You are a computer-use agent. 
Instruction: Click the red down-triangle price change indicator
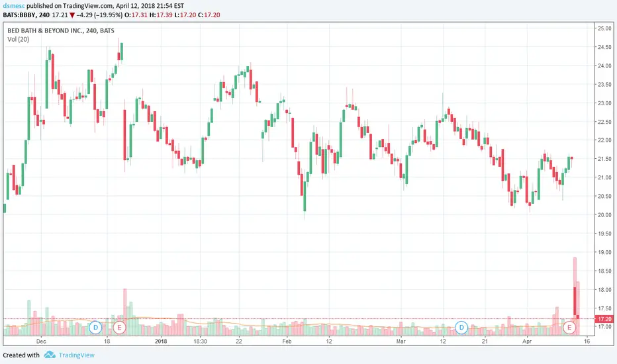(x=72, y=15)
